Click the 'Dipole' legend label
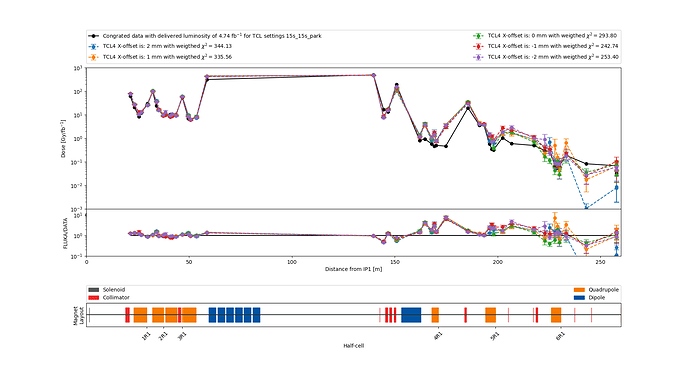The width and height of the screenshot is (690, 366). tap(597, 298)
